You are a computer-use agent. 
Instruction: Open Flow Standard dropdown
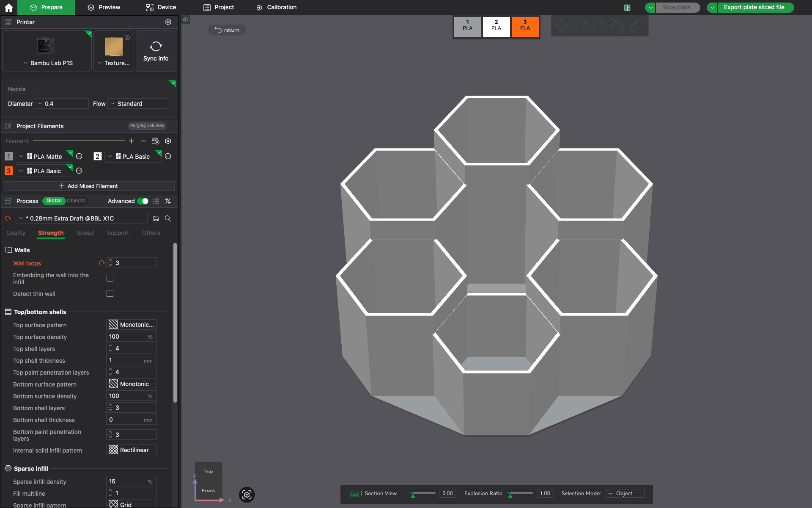point(137,104)
